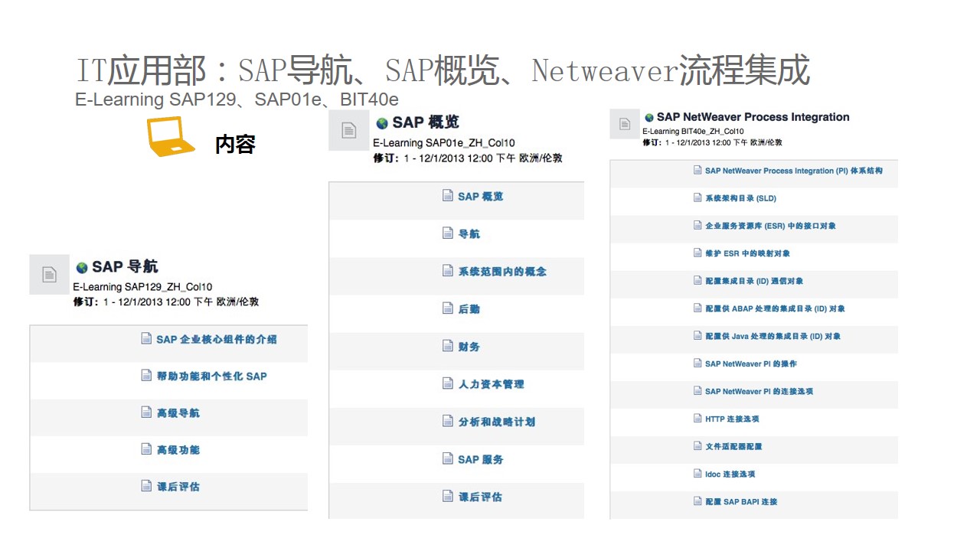Click the document icon next to SAP 企业核心组件的介绍
The width and height of the screenshot is (980, 551).
click(x=146, y=338)
